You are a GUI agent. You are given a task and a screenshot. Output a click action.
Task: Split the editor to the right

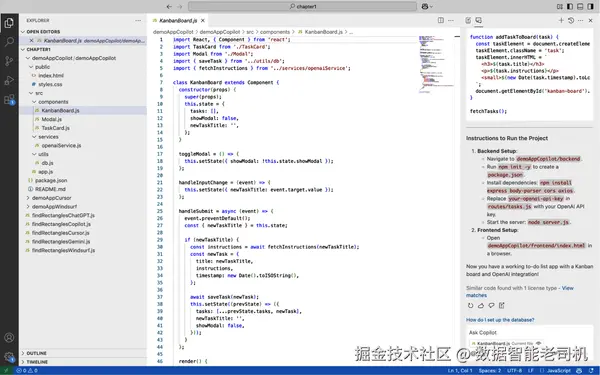click(x=441, y=20)
